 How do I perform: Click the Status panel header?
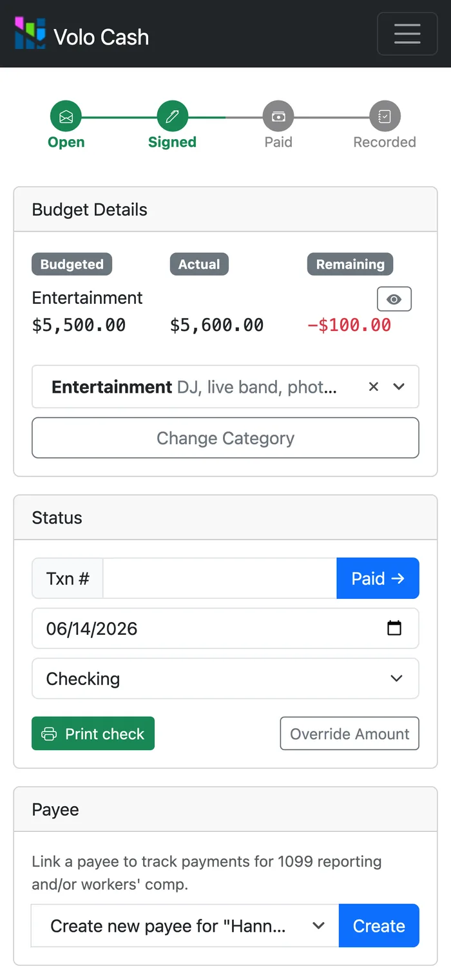pos(225,518)
